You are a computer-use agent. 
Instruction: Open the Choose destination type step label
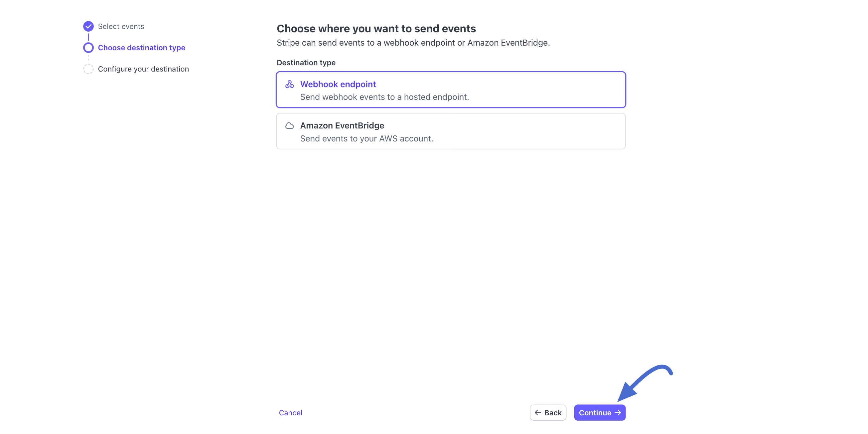pos(142,48)
